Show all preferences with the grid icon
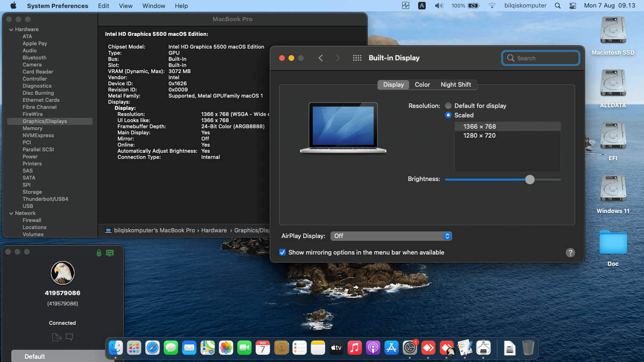Screen dimensions: 644x362 [357, 58]
